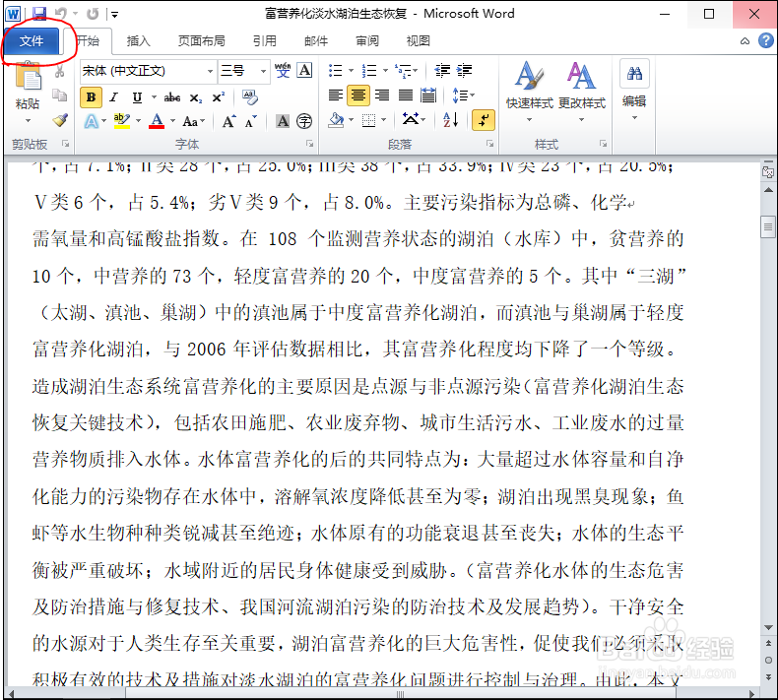Click the 粘贴 paste clipboard icon
778x700 pixels.
click(28, 77)
